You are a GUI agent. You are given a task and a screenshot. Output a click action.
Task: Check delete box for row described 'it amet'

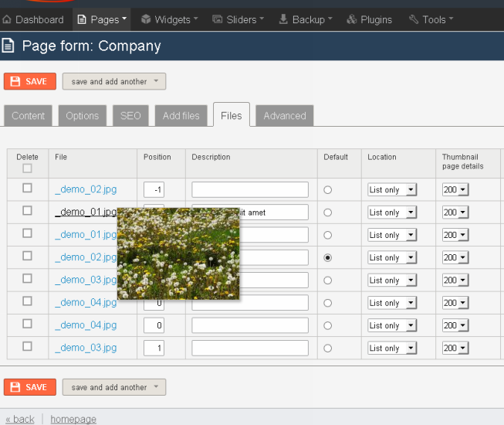pos(27,211)
